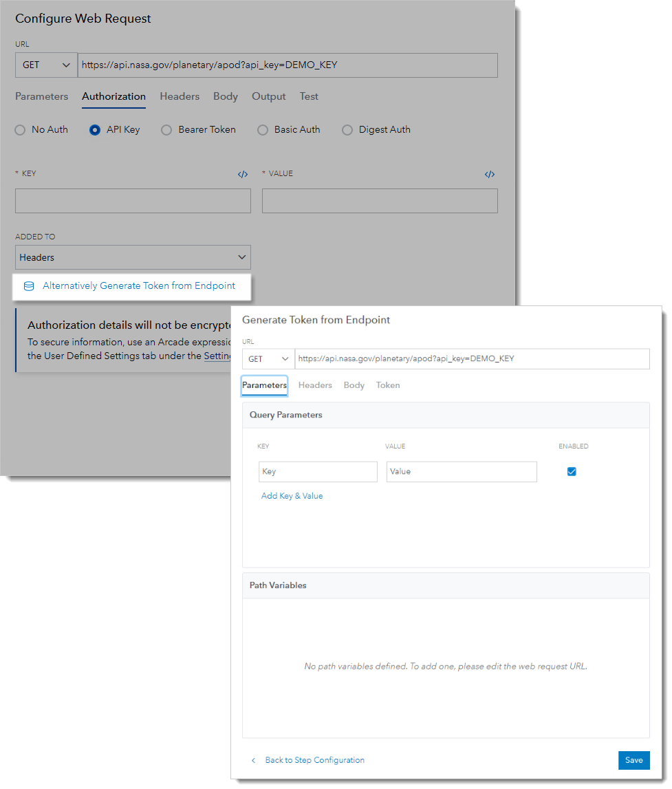
Task: Open the ADDED TO Headers dropdown
Action: pyautogui.click(x=133, y=257)
